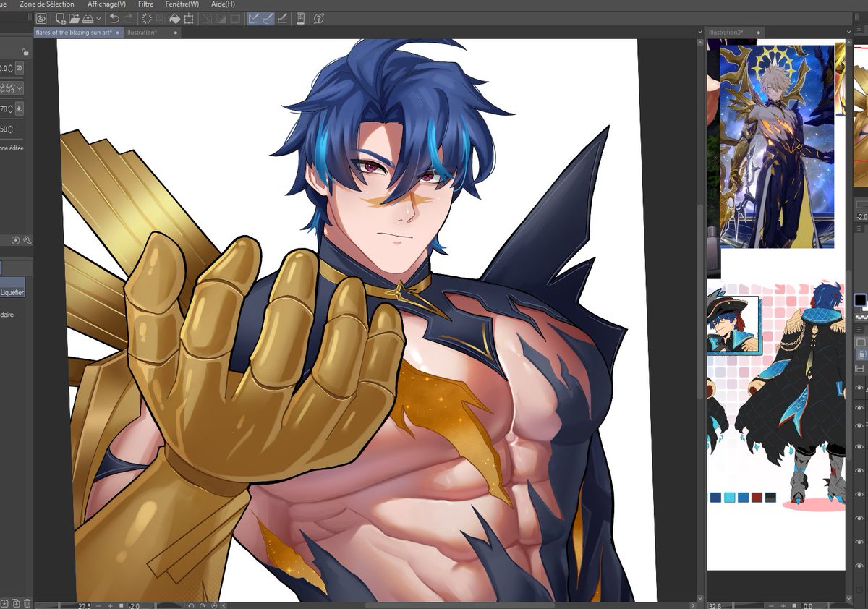
Task: Open the Zone de Sélection menu
Action: (x=46, y=4)
